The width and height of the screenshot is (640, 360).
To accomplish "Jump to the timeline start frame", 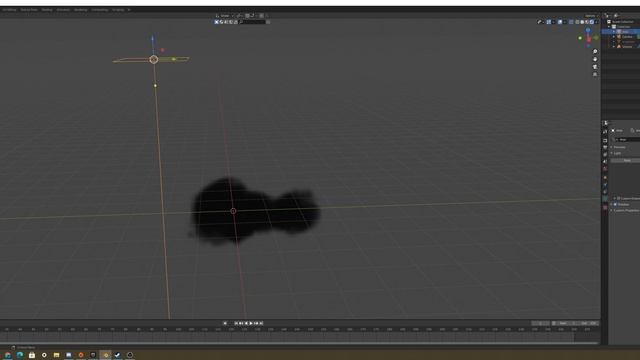I will 236,323.
